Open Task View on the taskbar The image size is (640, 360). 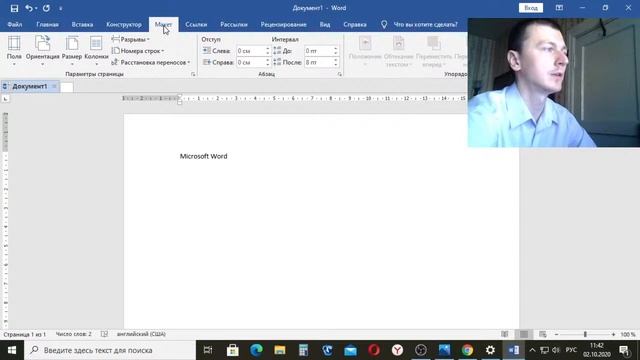point(208,350)
